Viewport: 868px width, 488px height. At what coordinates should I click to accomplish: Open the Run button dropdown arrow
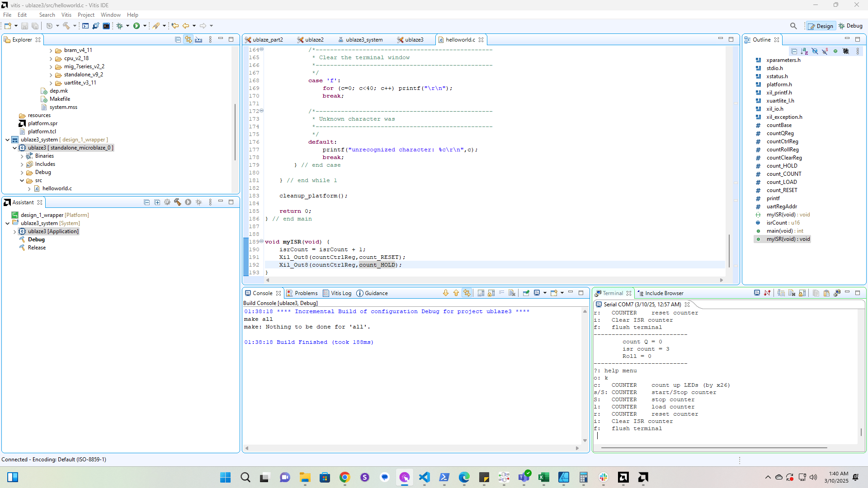coord(145,26)
